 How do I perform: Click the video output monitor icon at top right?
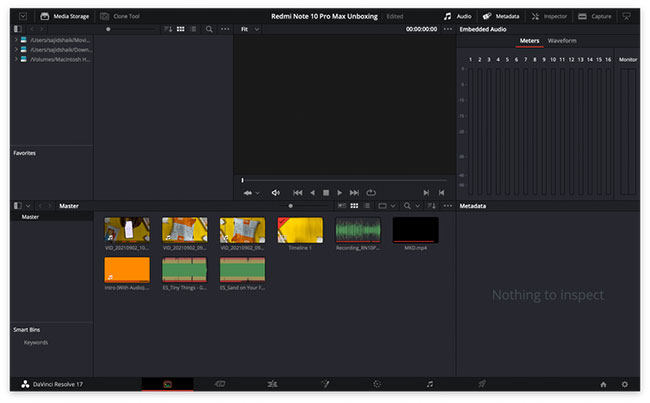626,16
